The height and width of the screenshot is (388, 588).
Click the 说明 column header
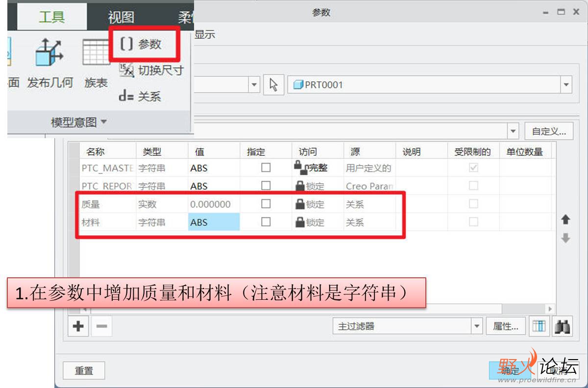(422, 152)
